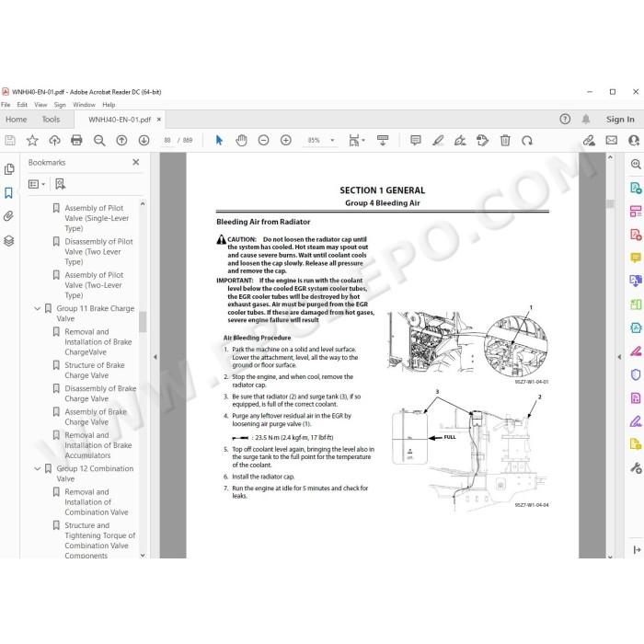644x644 pixels.
Task: Open the account profile icon
Action: 635,141
